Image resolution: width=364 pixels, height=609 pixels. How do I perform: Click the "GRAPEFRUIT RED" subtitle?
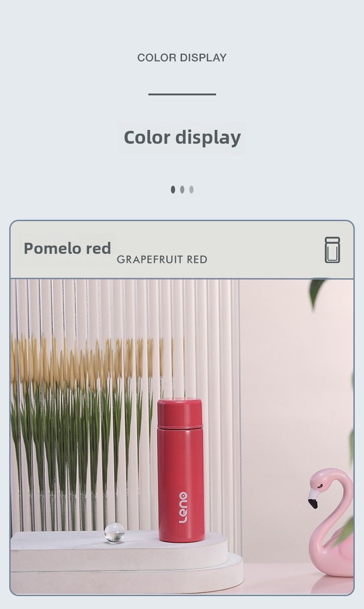pos(162,259)
